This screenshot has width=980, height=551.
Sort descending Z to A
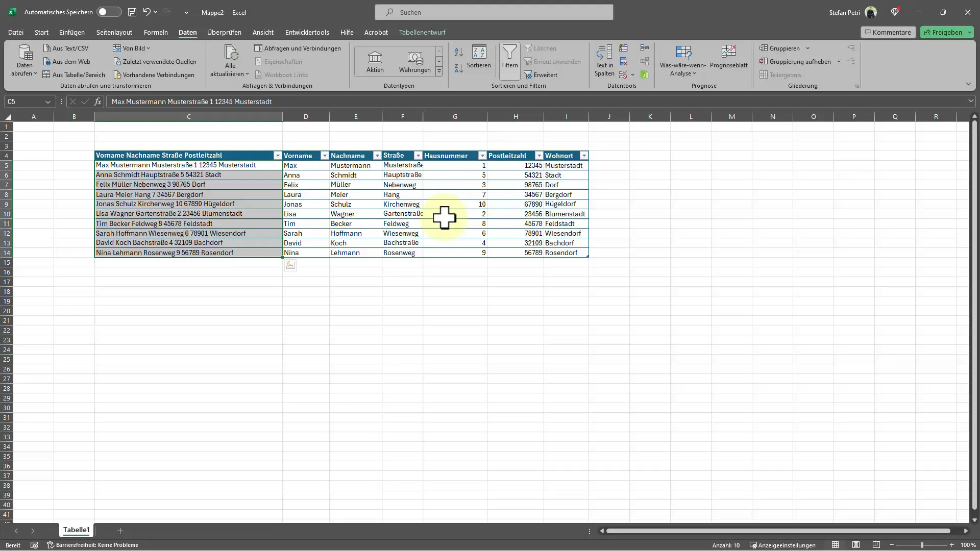pyautogui.click(x=458, y=68)
